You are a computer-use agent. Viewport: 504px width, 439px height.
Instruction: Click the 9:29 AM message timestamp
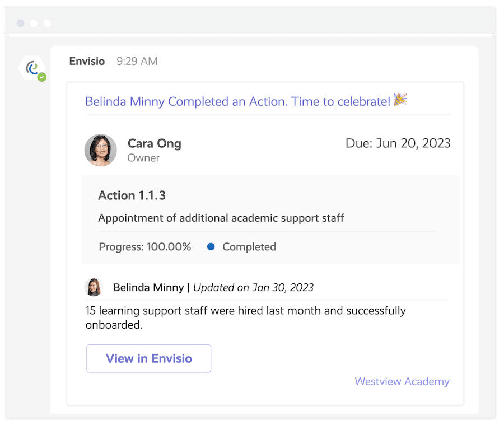pyautogui.click(x=137, y=62)
